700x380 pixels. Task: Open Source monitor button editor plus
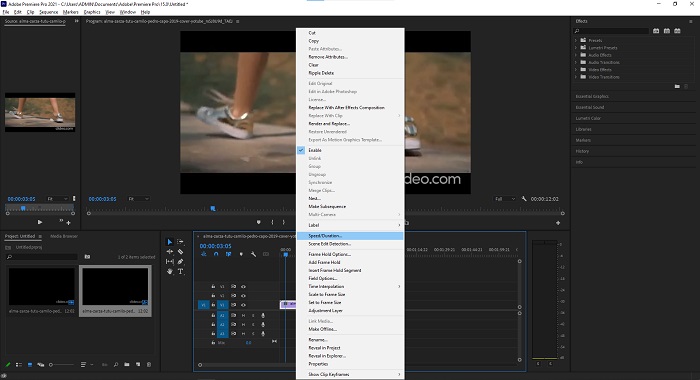coord(68,222)
